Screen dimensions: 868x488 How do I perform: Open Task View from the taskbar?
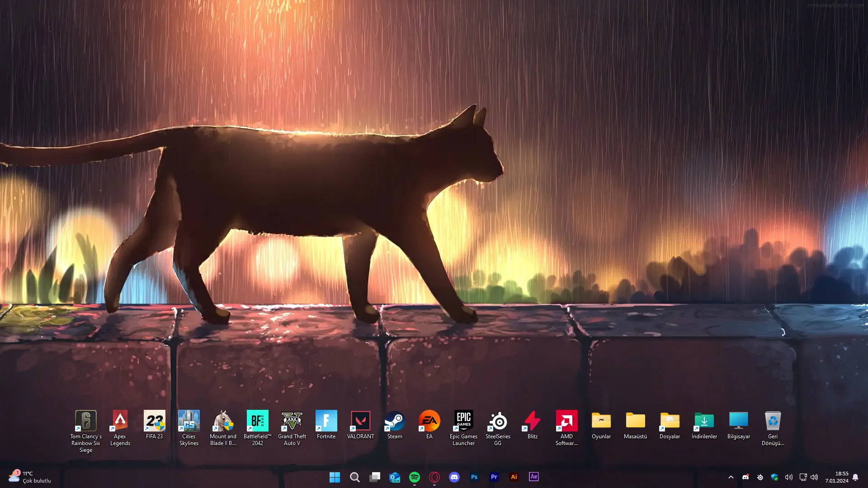pyautogui.click(x=375, y=477)
